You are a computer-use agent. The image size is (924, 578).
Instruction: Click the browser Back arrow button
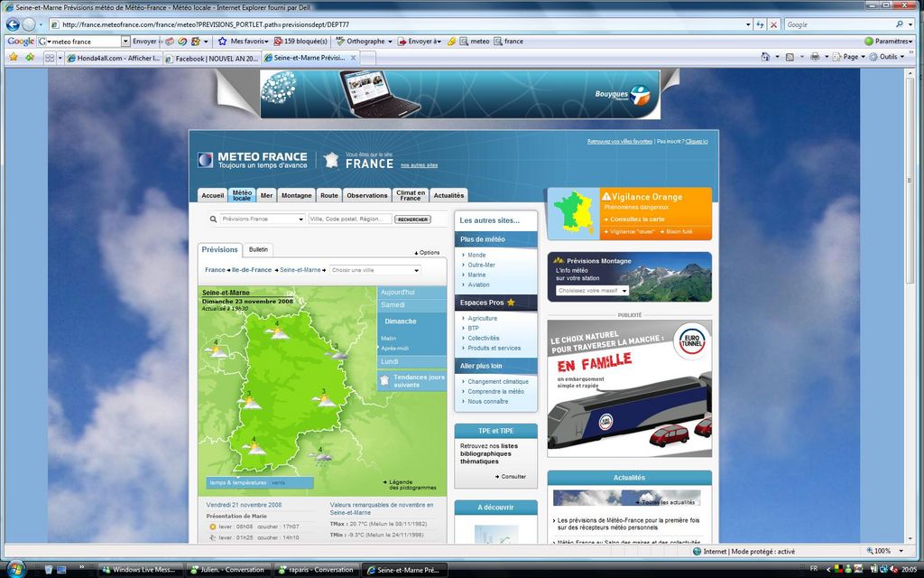pyautogui.click(x=13, y=24)
